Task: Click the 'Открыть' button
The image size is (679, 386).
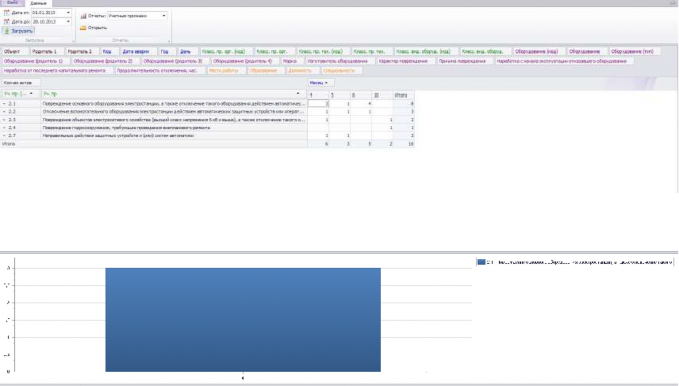Action: tap(94, 28)
